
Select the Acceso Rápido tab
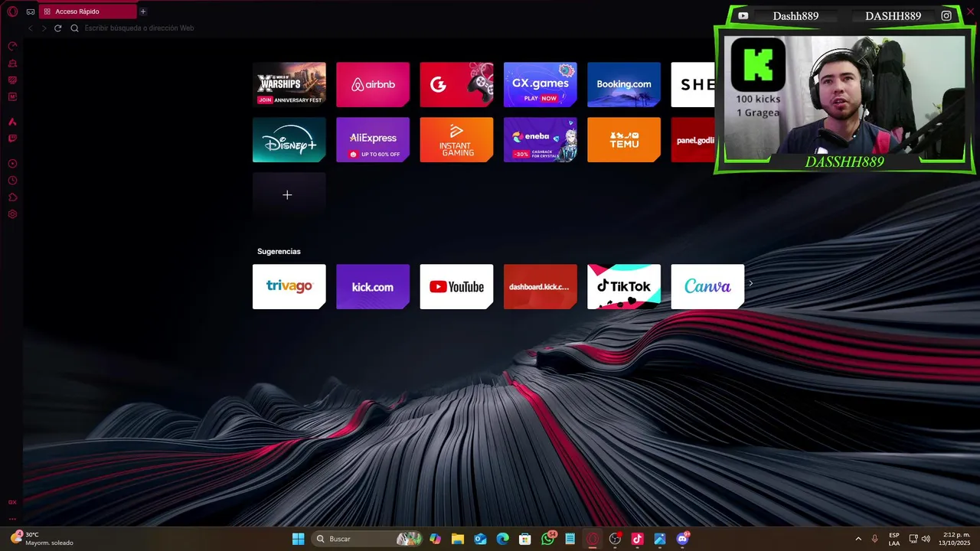coord(87,11)
